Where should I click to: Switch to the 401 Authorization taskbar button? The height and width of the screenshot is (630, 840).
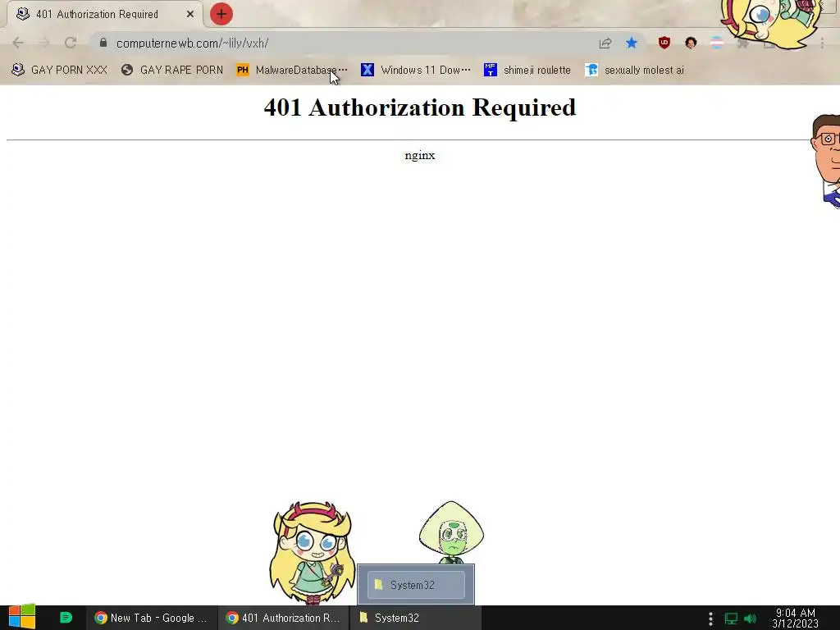click(283, 618)
